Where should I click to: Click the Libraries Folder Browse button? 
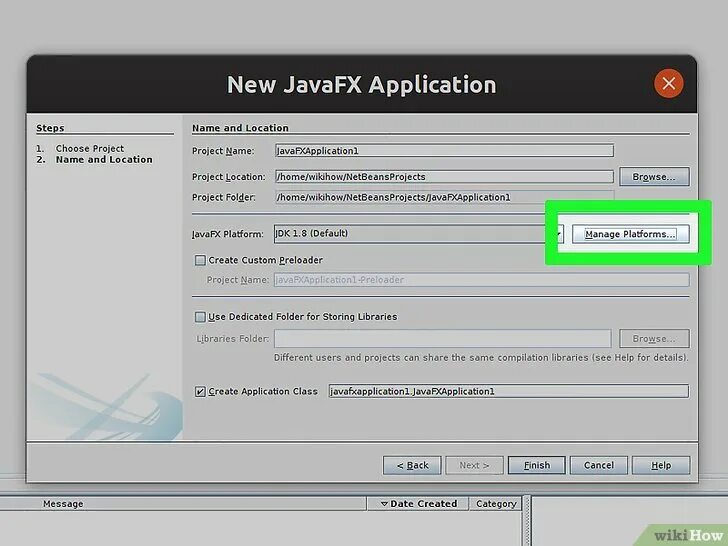(x=654, y=338)
